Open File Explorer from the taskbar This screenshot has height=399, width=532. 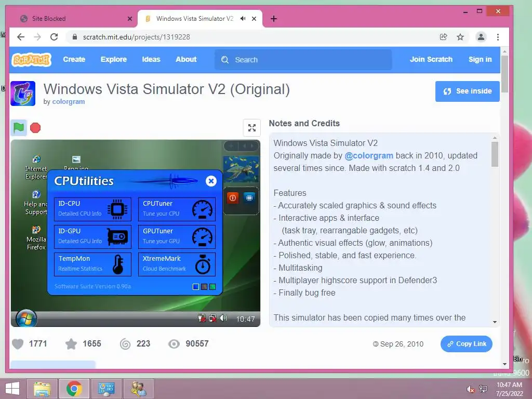click(x=43, y=389)
